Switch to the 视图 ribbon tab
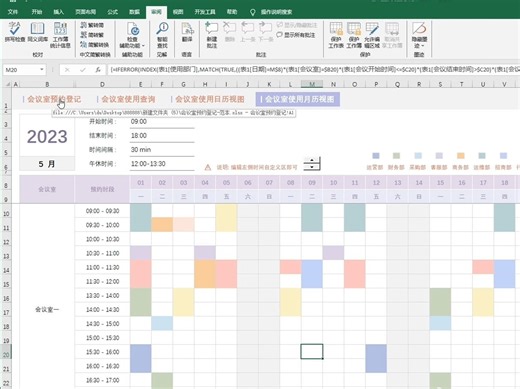Image resolution: width=520 pixels, height=389 pixels. click(178, 12)
